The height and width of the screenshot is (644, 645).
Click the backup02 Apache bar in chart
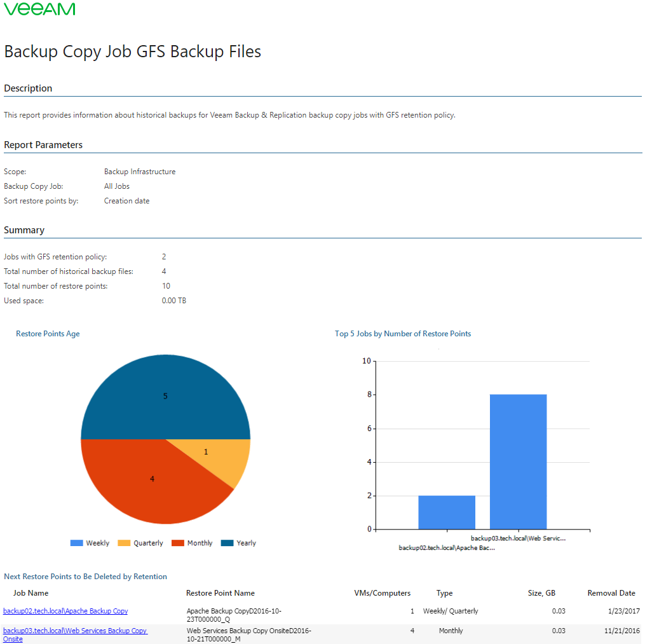(447, 512)
